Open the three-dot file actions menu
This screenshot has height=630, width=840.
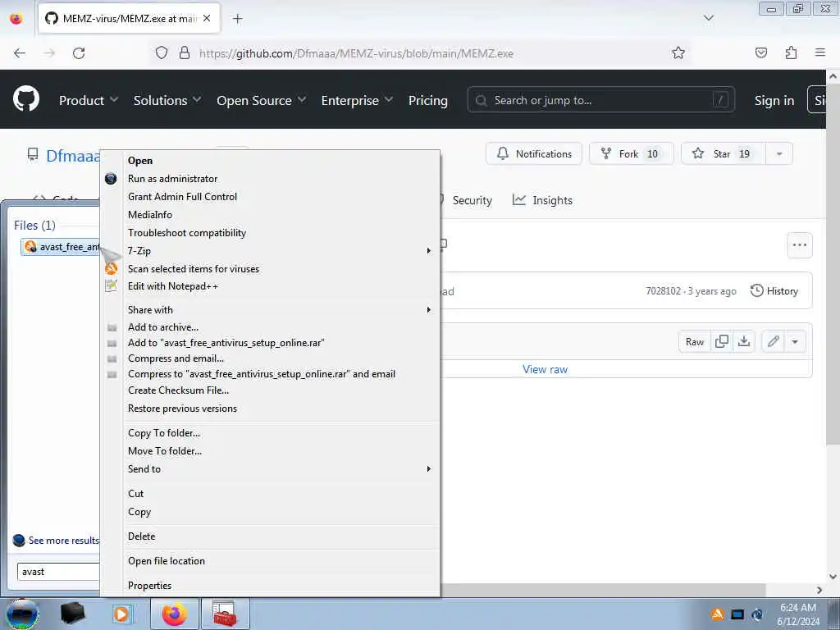pos(799,244)
